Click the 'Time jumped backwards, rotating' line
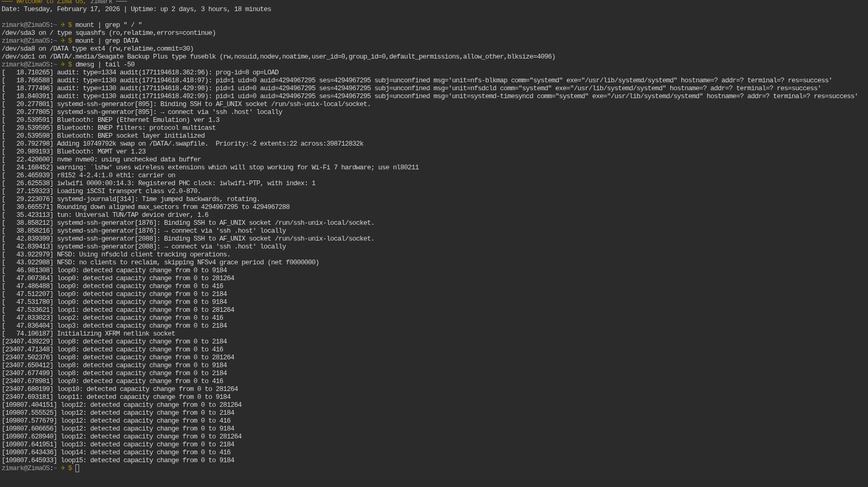 [x=158, y=199]
